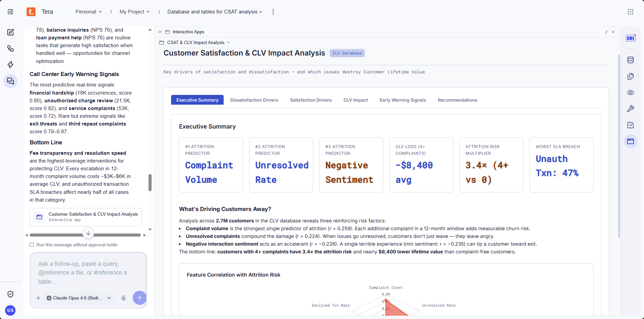Open the Customer Satisfaction & CLV Impact Analysis app card
This screenshot has height=319, width=644.
pos(86,217)
